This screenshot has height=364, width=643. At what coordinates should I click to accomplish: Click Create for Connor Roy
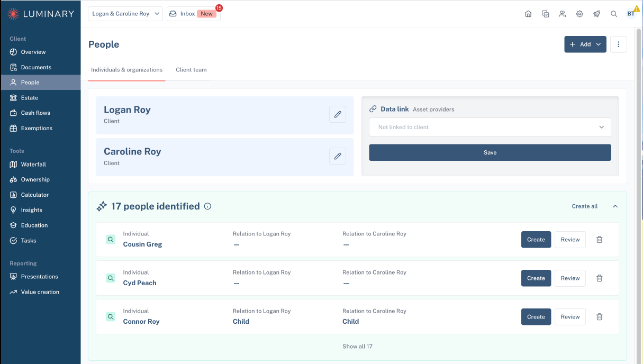pyautogui.click(x=536, y=317)
